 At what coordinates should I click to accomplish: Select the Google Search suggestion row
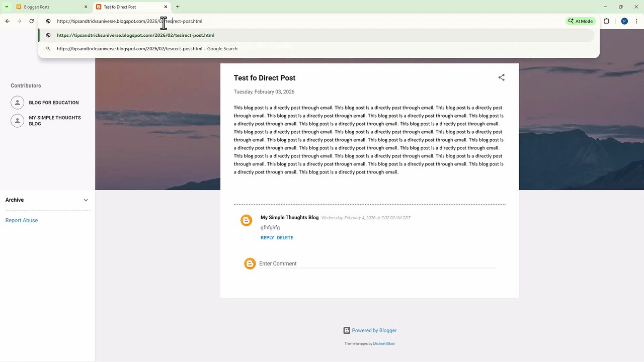pos(317,49)
